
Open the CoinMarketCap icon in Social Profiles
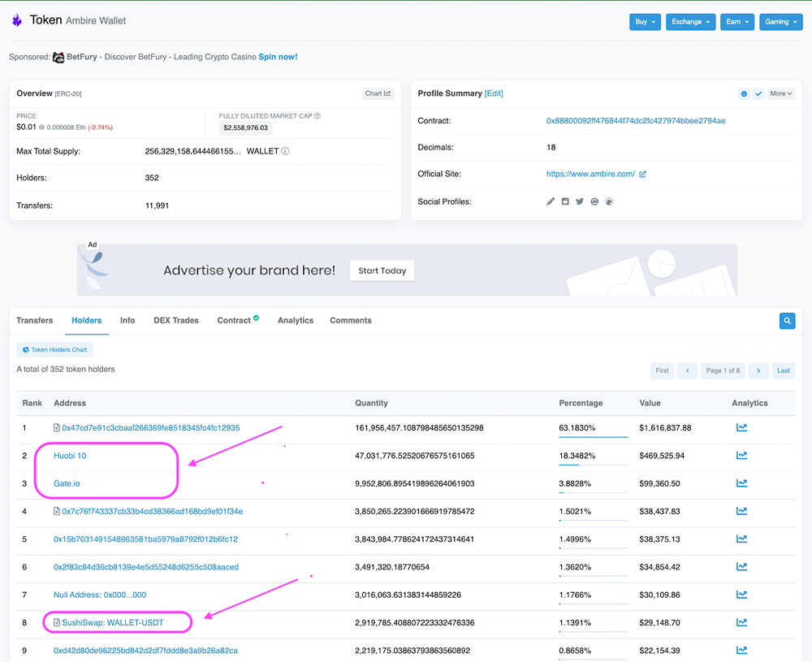(x=594, y=201)
